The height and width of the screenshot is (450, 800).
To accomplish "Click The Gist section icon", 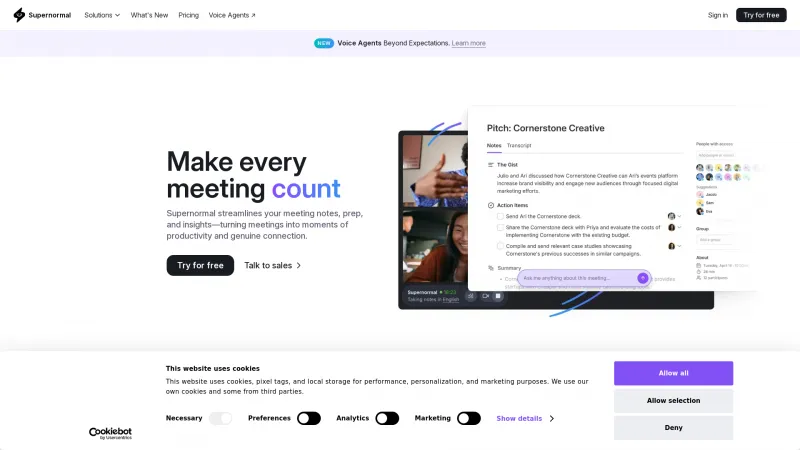I will pos(490,165).
